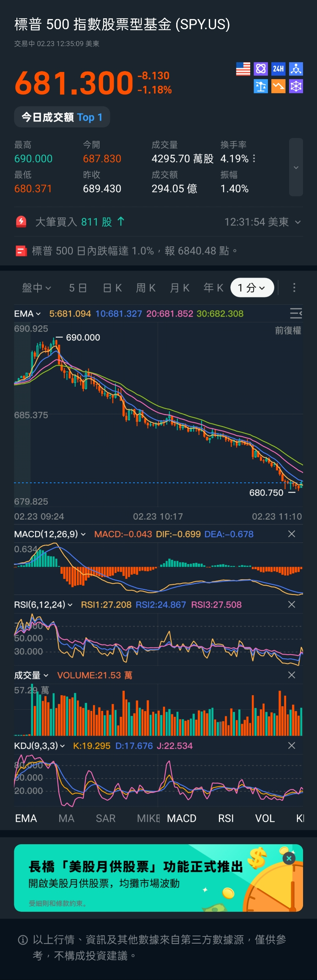Switch to the 日K chart tab

point(112,288)
